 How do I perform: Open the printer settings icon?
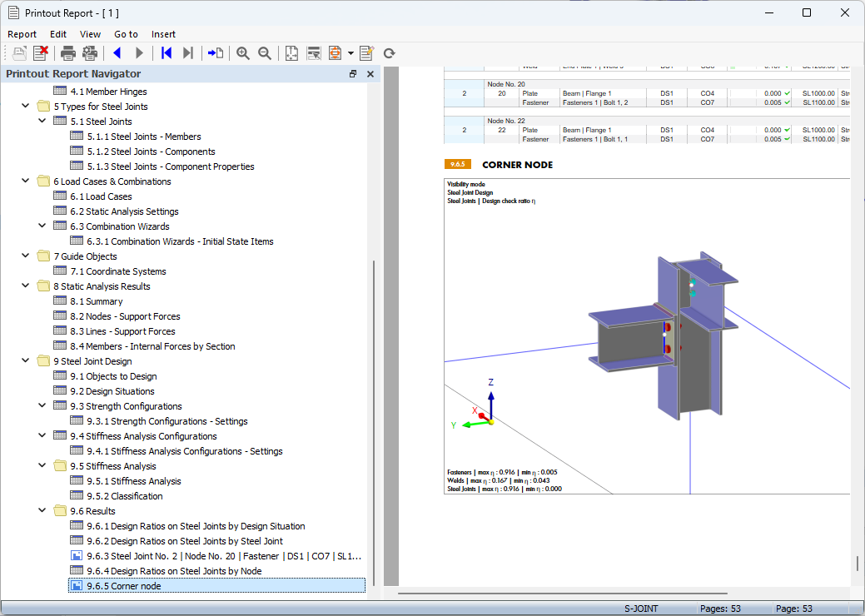89,53
